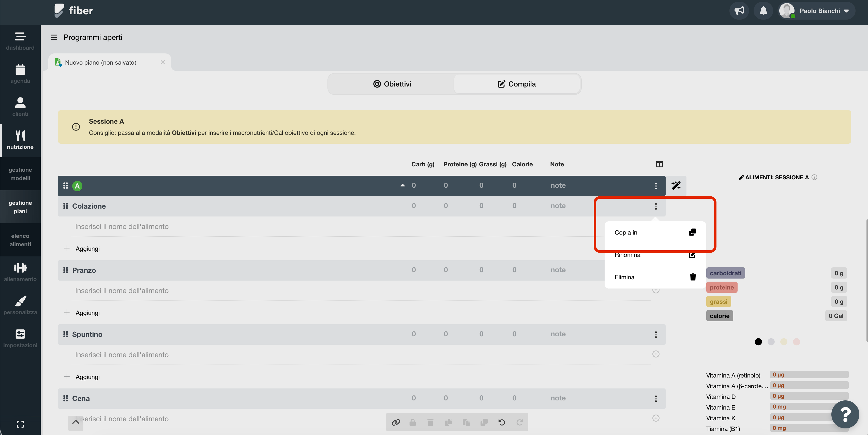The height and width of the screenshot is (435, 868).
Task: Redo the last action
Action: pos(520,422)
